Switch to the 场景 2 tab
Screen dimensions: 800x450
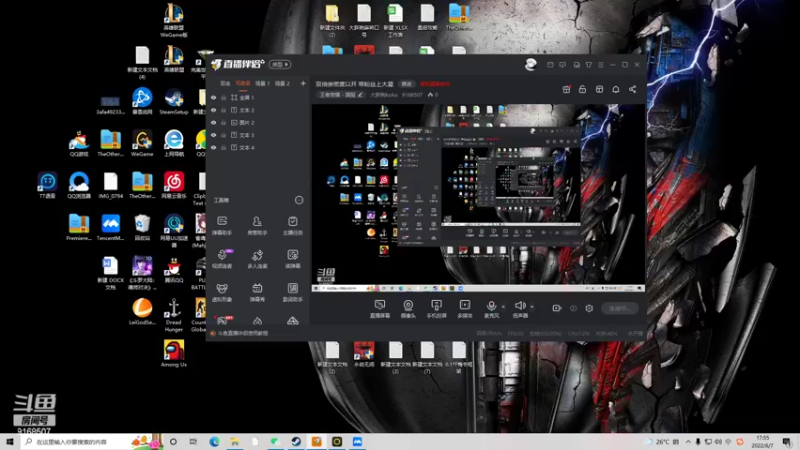[x=282, y=83]
